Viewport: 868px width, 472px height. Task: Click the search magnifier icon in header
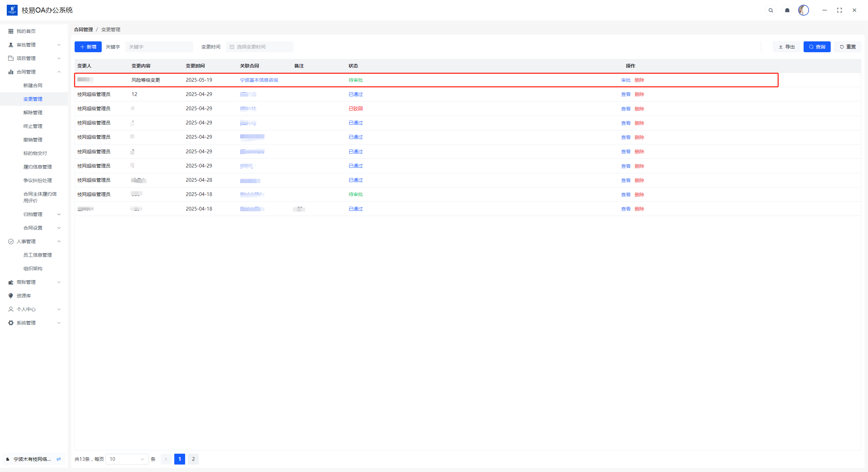point(771,10)
